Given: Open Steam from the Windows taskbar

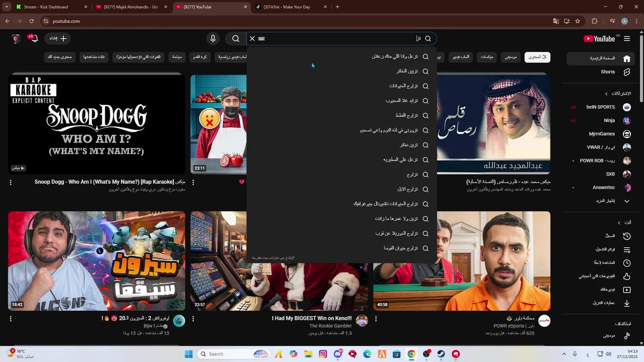Looking at the screenshot, I should 441,354.
